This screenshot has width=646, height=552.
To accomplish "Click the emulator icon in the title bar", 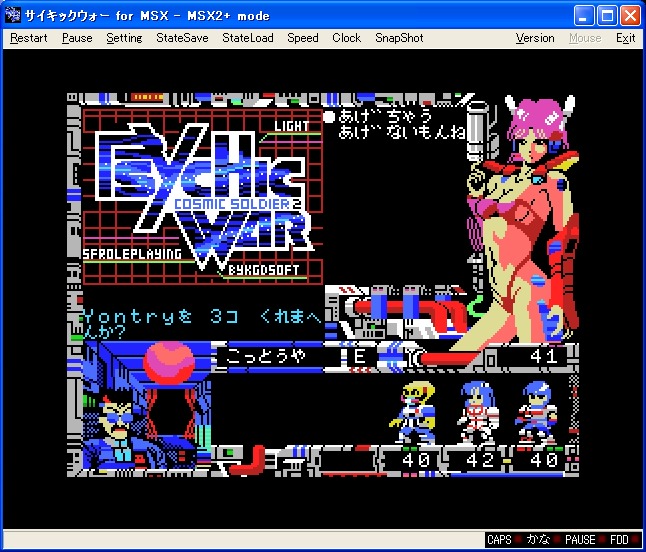I will (x=14, y=15).
